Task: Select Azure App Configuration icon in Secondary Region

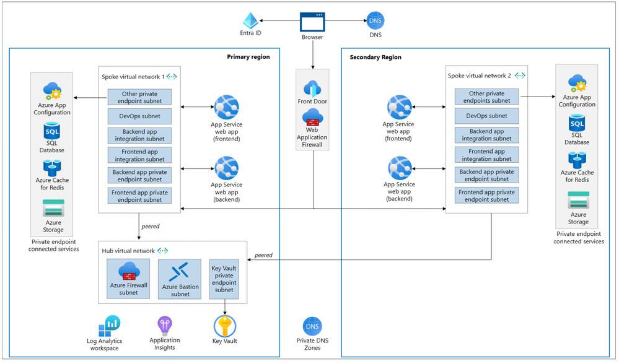Action: (577, 83)
